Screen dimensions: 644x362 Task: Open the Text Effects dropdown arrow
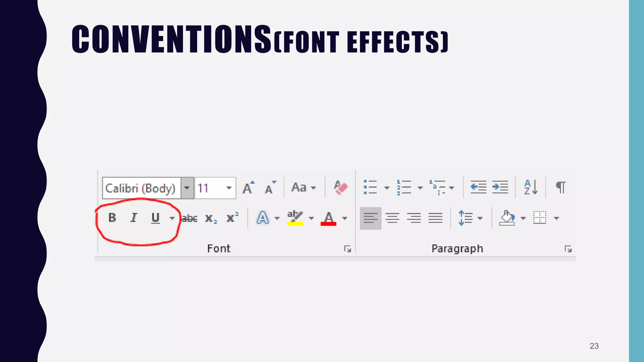click(x=277, y=218)
